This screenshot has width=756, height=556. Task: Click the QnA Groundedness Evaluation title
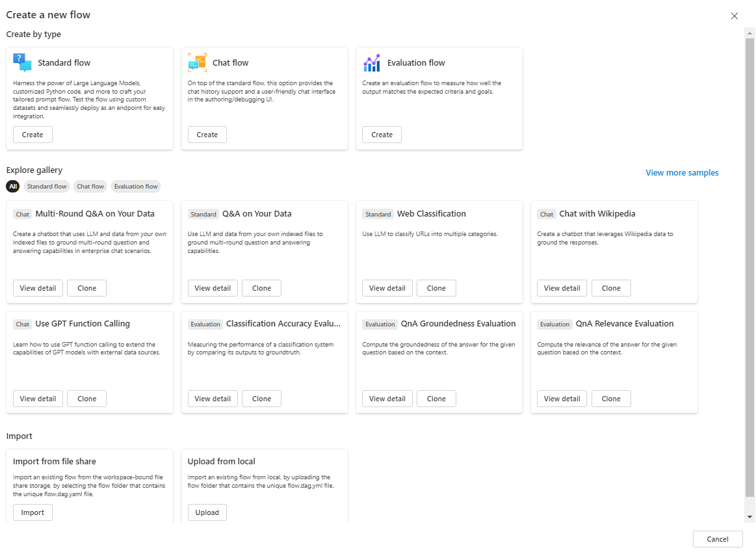point(458,324)
